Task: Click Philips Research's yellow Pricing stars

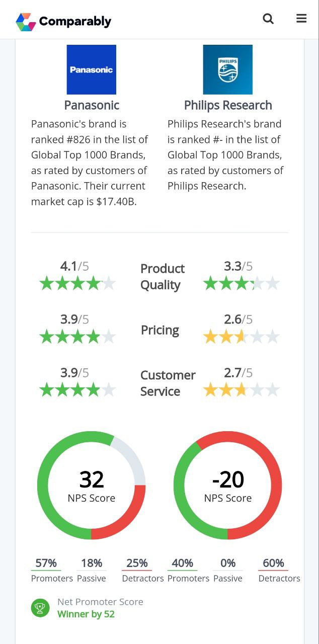Action: (242, 337)
